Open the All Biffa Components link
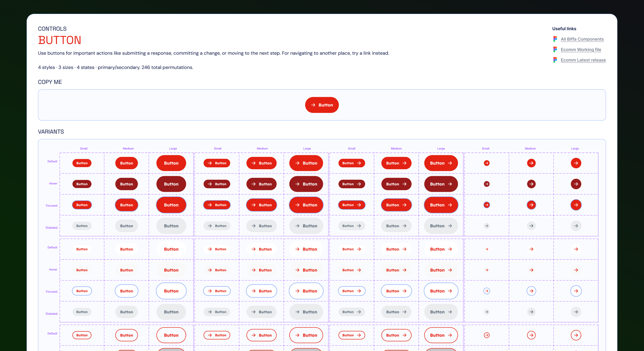The image size is (644, 351). [582, 39]
